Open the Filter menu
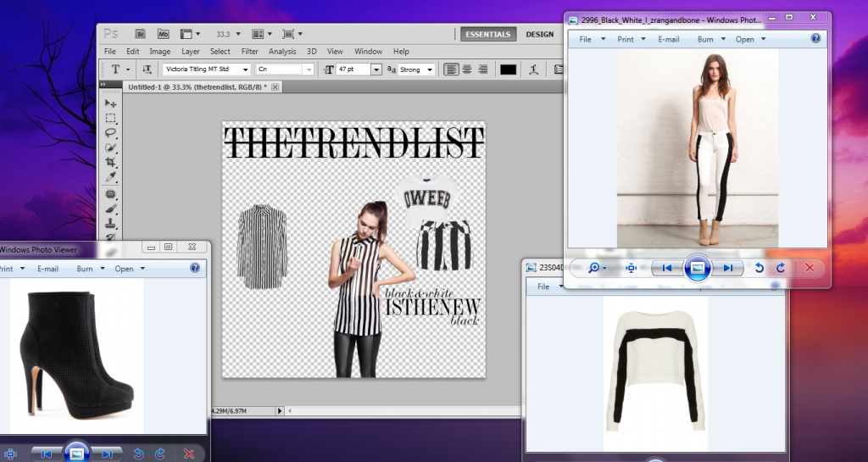Screen dimensions: 868x462 (250, 52)
